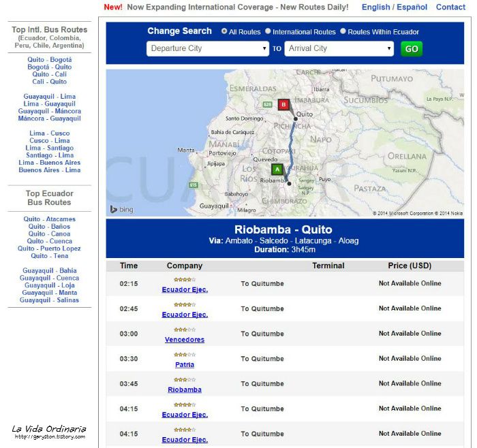The width and height of the screenshot is (477, 448).
Task: Open Guayaquil - Loja route
Action: (50, 285)
